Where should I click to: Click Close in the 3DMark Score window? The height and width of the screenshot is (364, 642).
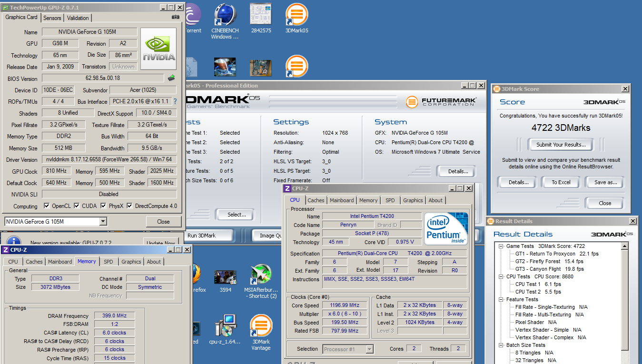(605, 203)
